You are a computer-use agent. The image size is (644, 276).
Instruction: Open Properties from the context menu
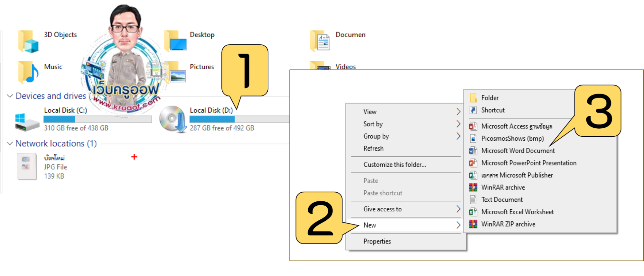(377, 241)
